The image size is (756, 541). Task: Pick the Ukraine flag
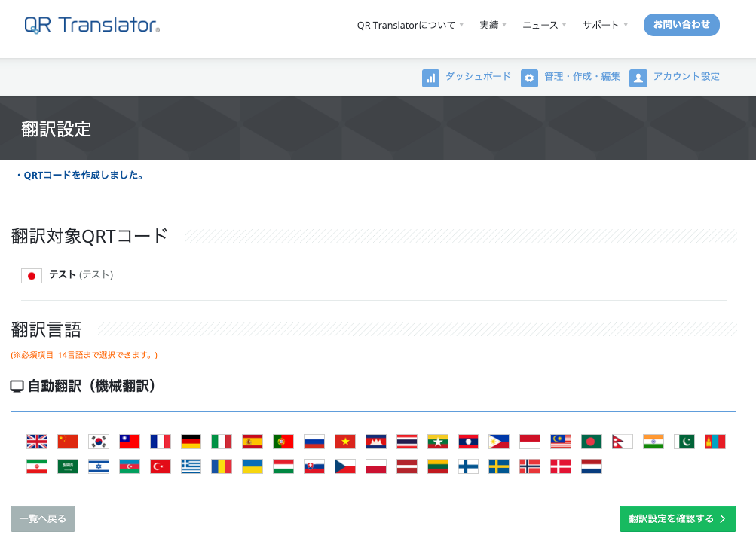pyautogui.click(x=253, y=466)
